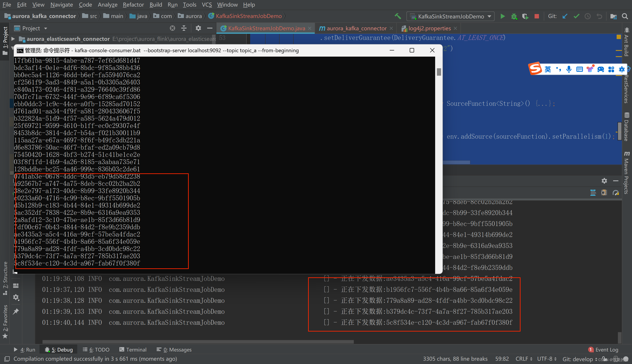Expand aurora_elasticsearch_connector tree node
The height and width of the screenshot is (364, 632).
pyautogui.click(x=13, y=39)
